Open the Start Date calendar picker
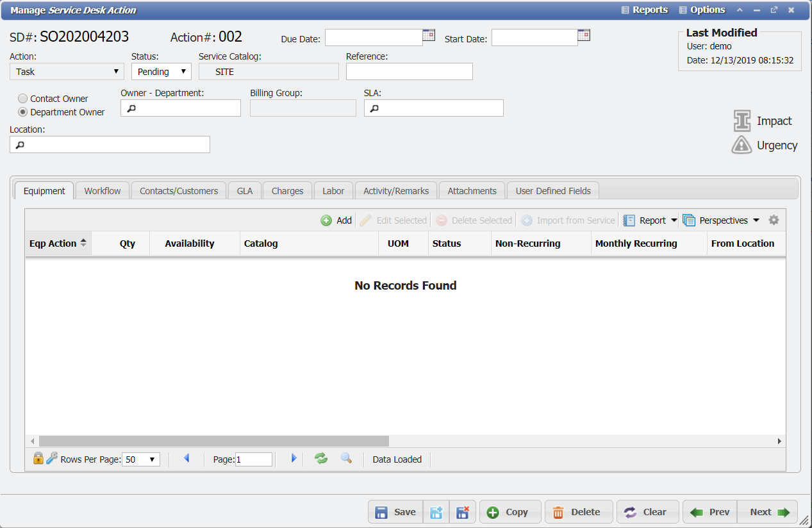The image size is (812, 528). pyautogui.click(x=584, y=35)
